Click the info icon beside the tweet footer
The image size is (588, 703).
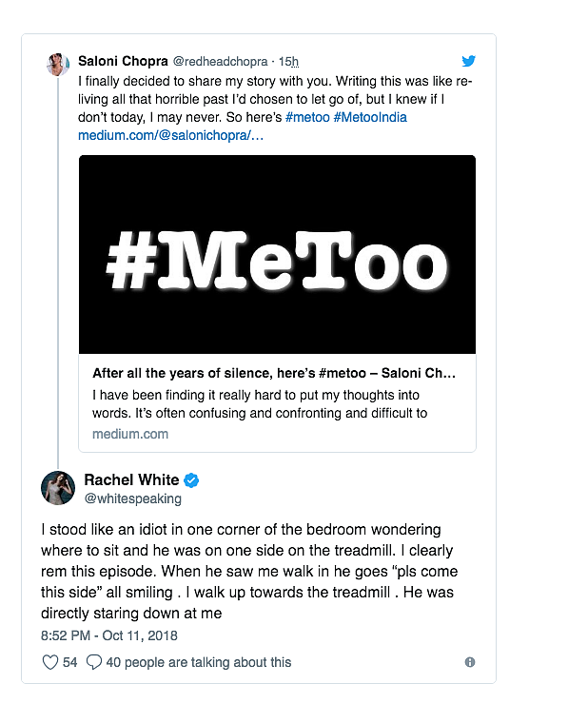(x=470, y=662)
